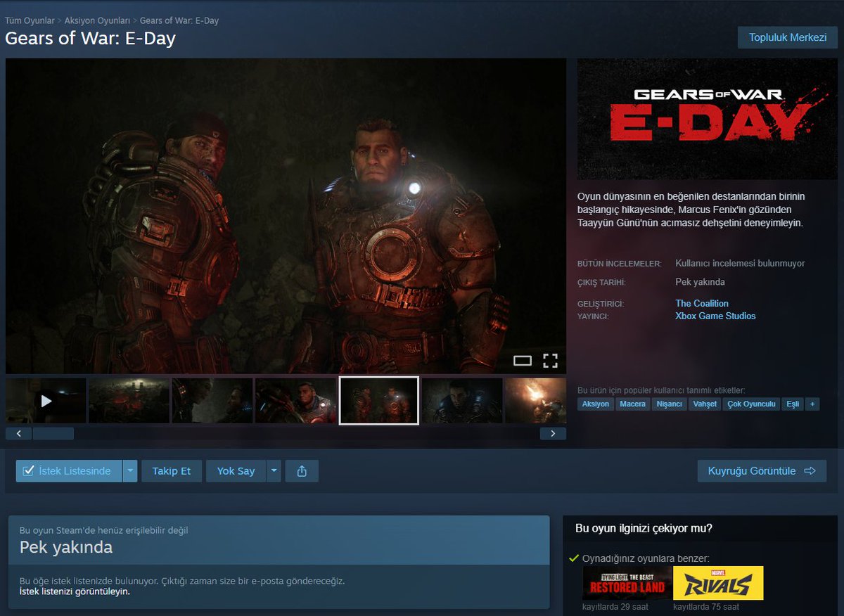Visit developer page The Coalition
Viewport: 844px width, 616px height.
701,303
